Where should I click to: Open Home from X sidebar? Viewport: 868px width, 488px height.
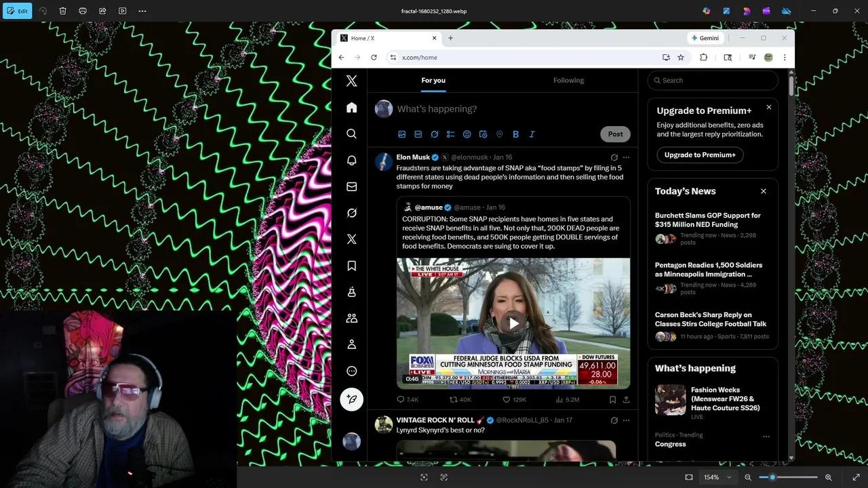coord(351,108)
